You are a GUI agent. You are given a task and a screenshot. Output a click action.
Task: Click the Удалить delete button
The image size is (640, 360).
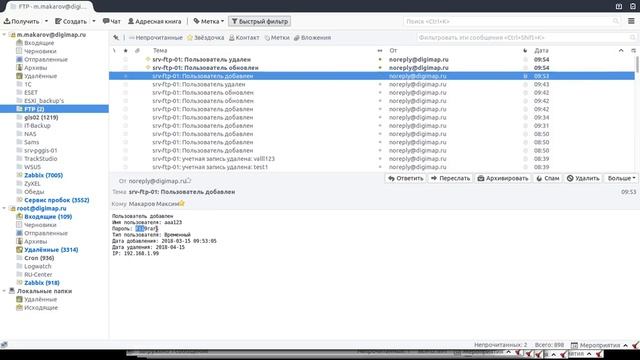(583, 178)
